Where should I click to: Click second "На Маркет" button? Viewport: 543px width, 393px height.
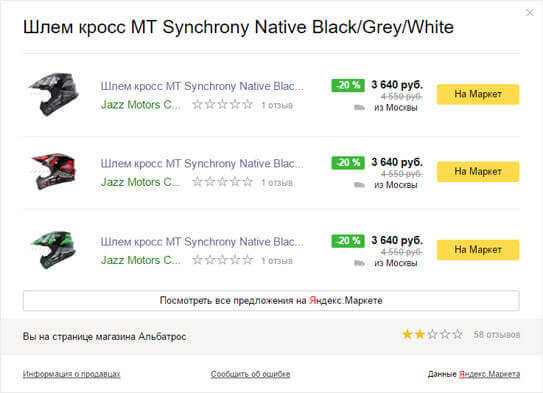tap(478, 171)
